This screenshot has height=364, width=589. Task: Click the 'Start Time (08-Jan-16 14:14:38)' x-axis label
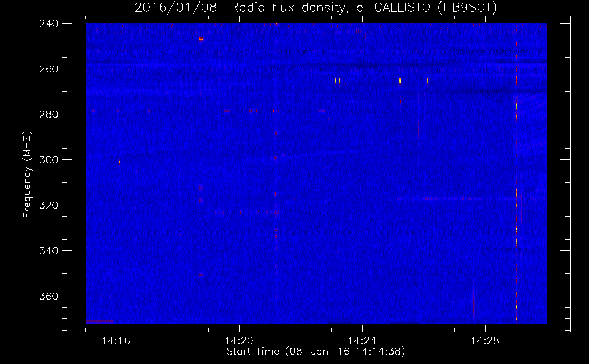[316, 352]
